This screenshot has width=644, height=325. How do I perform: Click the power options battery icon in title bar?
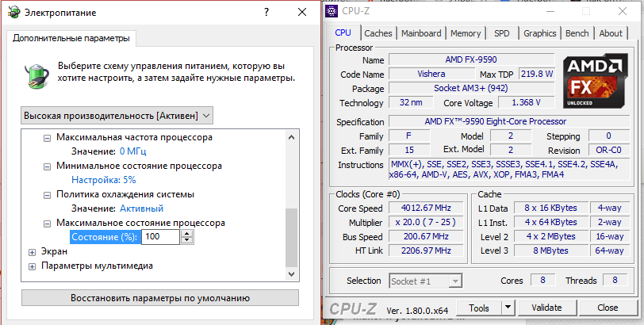pyautogui.click(x=13, y=13)
